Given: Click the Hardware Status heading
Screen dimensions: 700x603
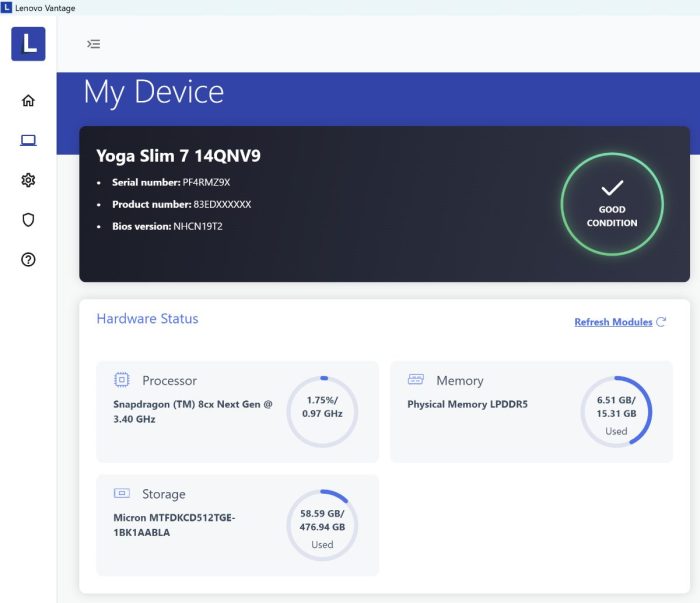Looking at the screenshot, I should point(147,319).
